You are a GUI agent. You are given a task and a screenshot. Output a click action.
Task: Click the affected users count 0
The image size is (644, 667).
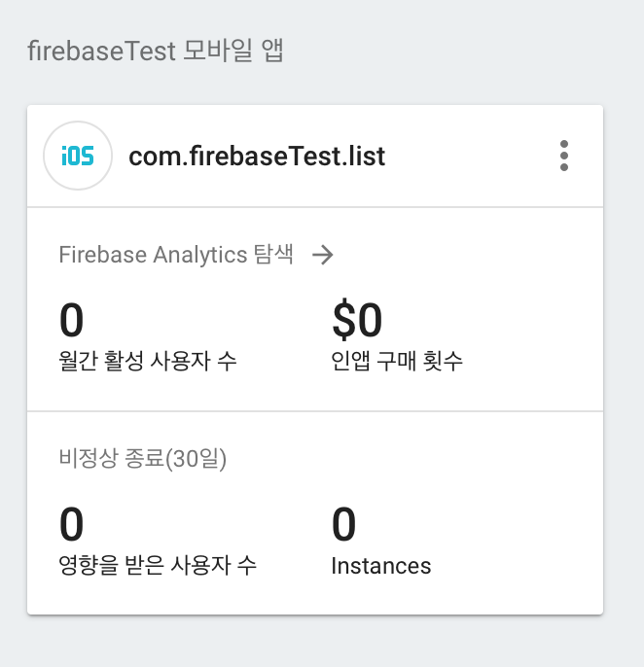pos(72,524)
